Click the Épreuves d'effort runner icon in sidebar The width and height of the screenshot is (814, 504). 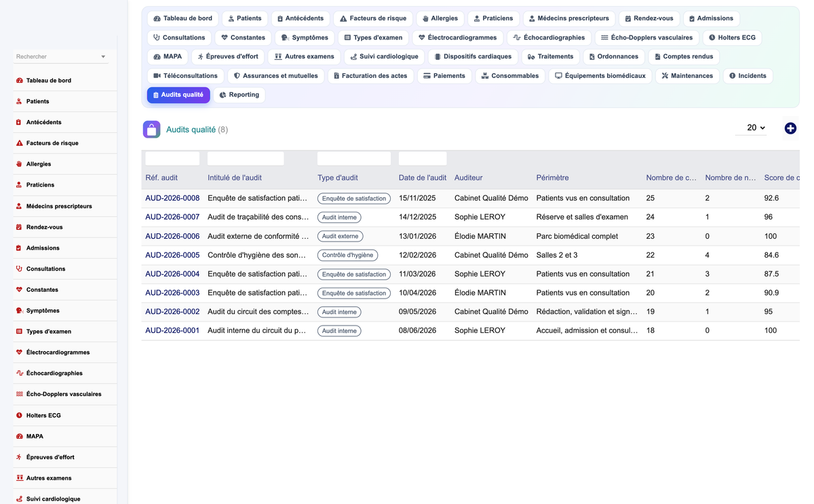pyautogui.click(x=19, y=457)
